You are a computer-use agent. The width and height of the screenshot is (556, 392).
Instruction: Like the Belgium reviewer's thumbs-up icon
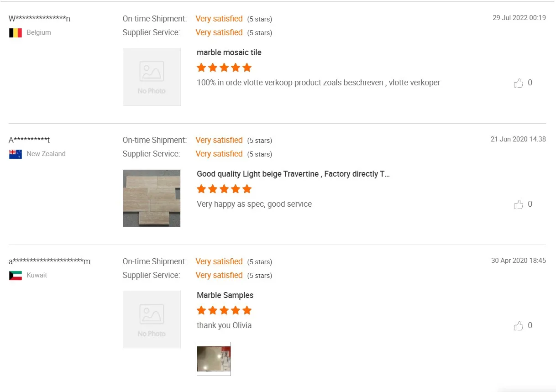(518, 83)
